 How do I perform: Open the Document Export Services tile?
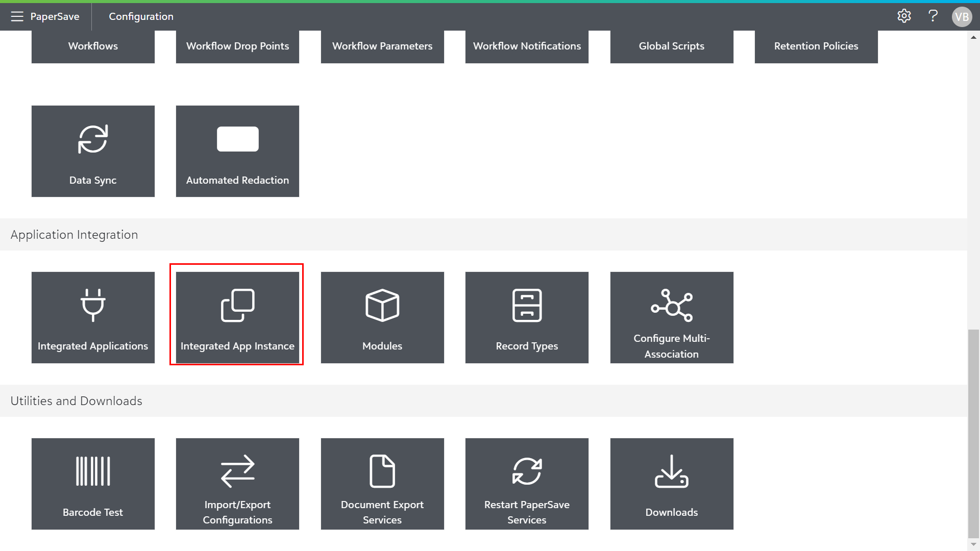(x=382, y=484)
